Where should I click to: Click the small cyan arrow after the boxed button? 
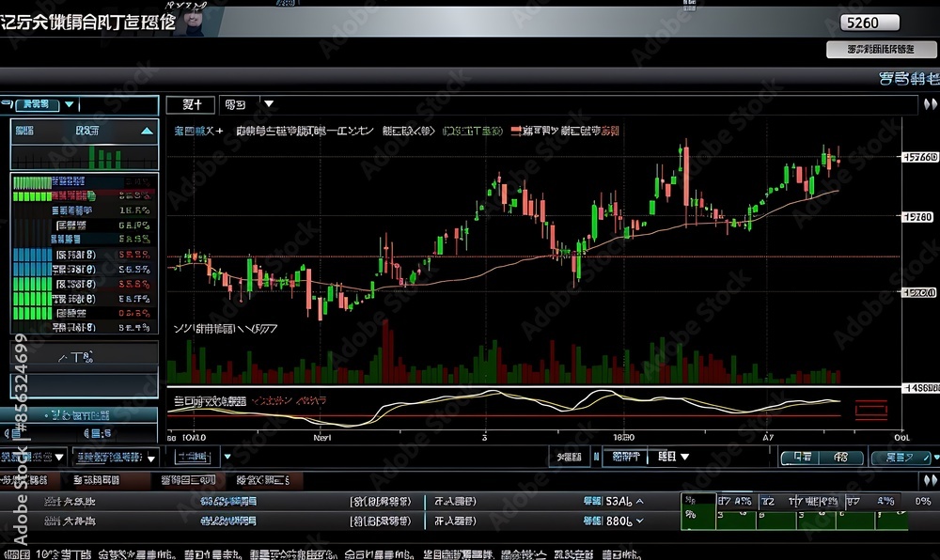(x=227, y=457)
